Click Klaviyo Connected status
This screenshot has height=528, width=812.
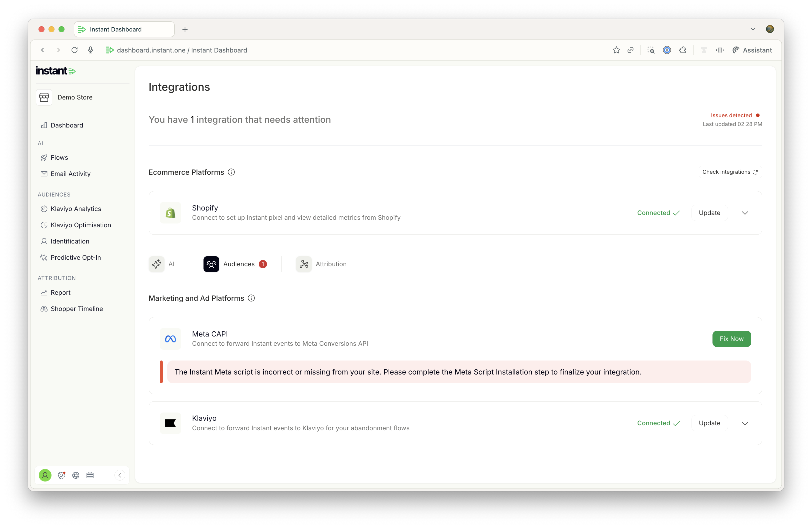658,423
